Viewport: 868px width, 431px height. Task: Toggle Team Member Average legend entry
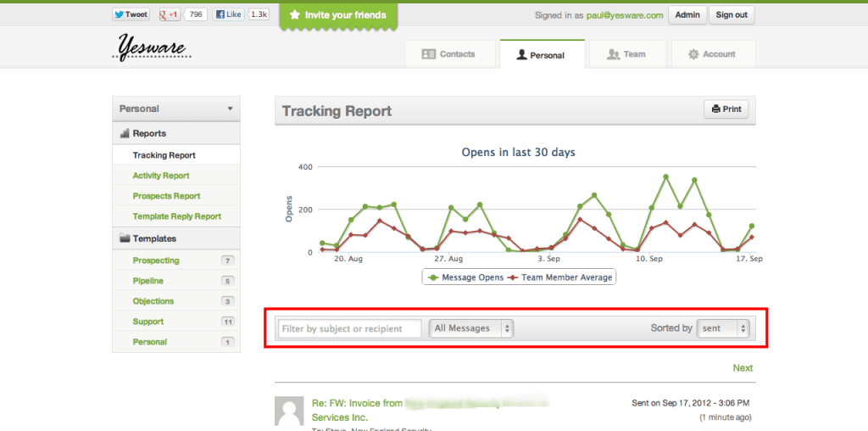(561, 277)
